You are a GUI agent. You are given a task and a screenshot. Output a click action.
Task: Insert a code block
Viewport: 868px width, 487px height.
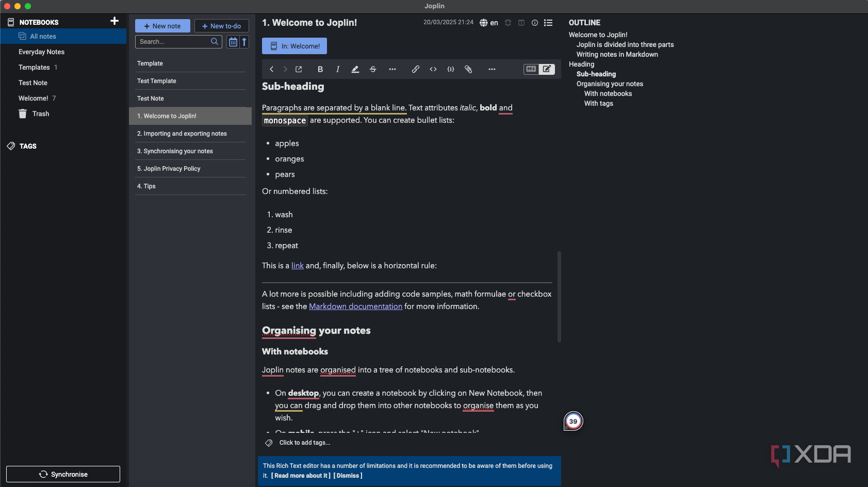[451, 69]
